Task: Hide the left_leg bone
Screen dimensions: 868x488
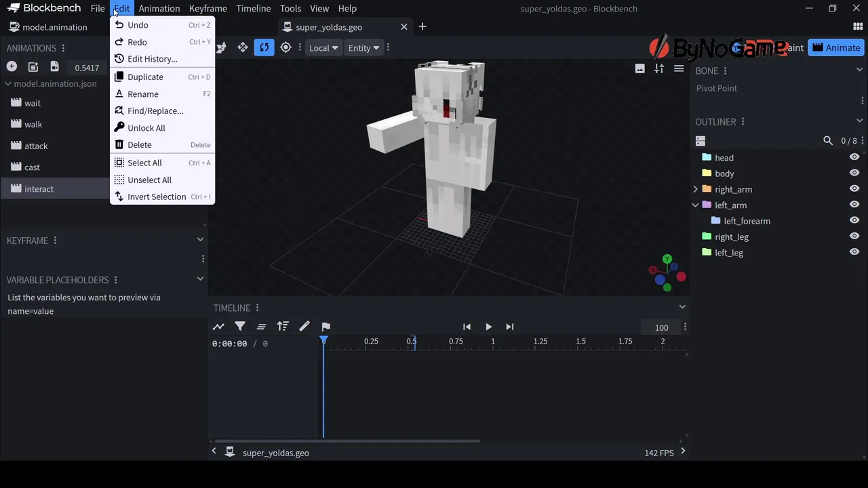Action: (x=854, y=251)
